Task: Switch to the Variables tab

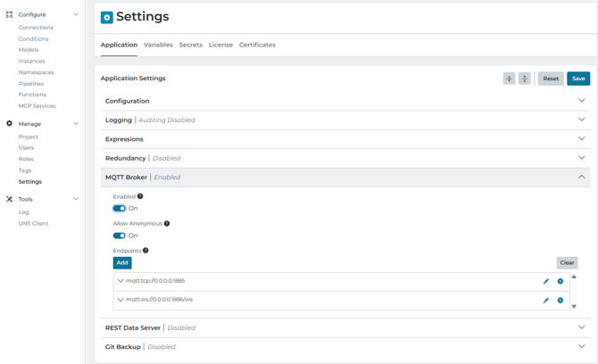Action: coord(158,45)
